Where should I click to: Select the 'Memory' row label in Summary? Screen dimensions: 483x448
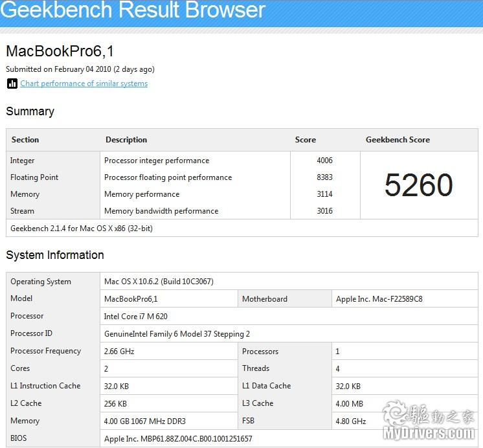click(x=25, y=194)
